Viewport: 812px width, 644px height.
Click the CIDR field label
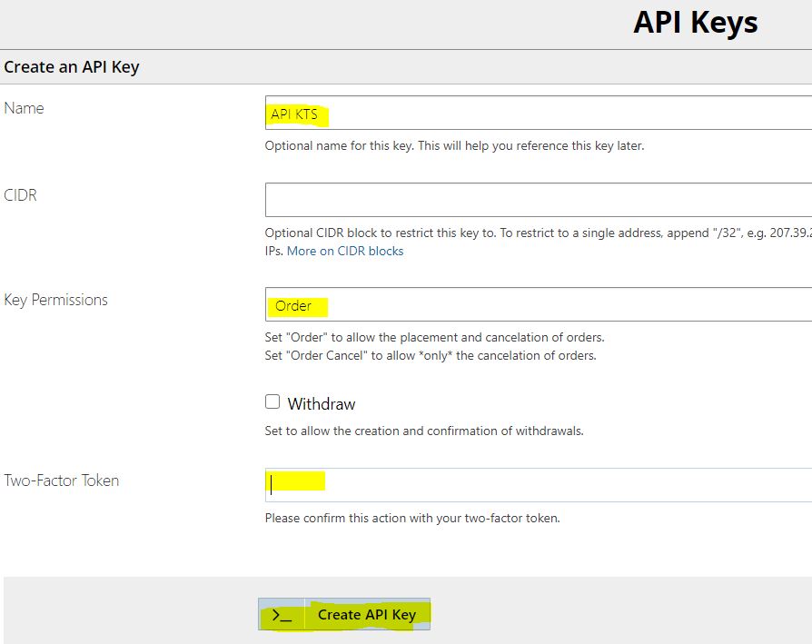pyautogui.click(x=21, y=195)
